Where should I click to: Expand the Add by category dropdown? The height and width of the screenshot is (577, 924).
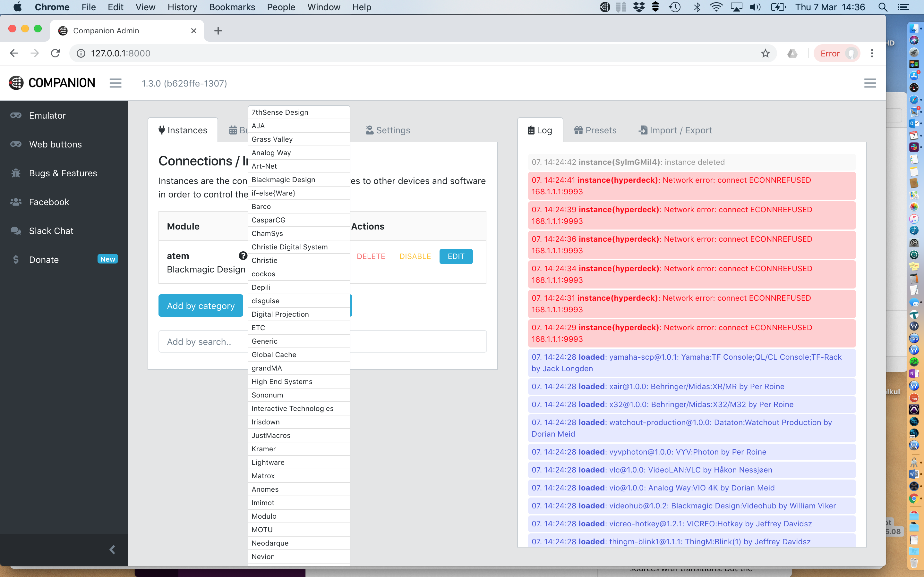(x=201, y=306)
